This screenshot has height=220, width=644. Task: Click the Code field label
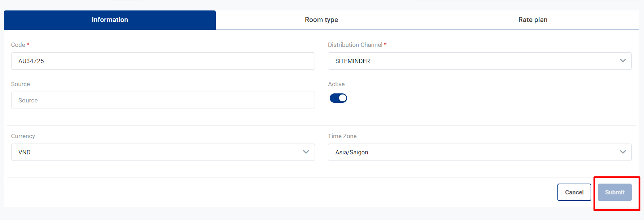(x=18, y=45)
